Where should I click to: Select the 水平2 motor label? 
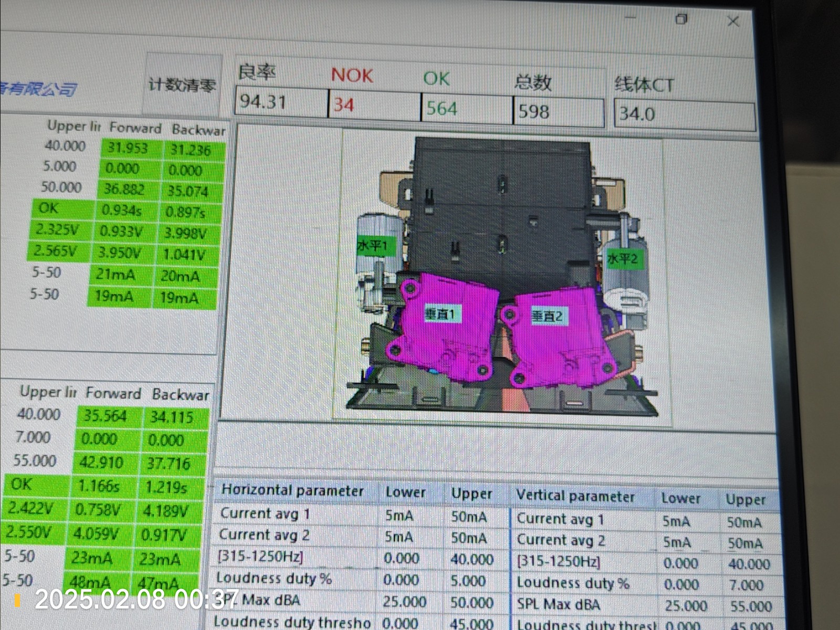622,258
